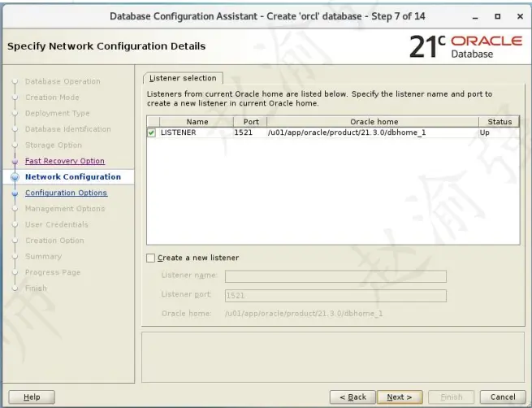Click the Listener name input field
Image resolution: width=532 pixels, height=408 pixels.
pos(335,276)
